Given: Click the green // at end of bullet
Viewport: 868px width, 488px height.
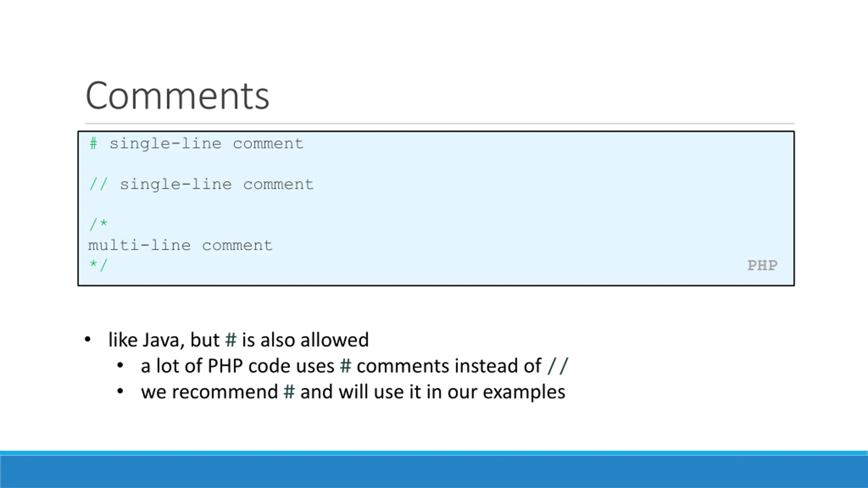Looking at the screenshot, I should point(558,366).
